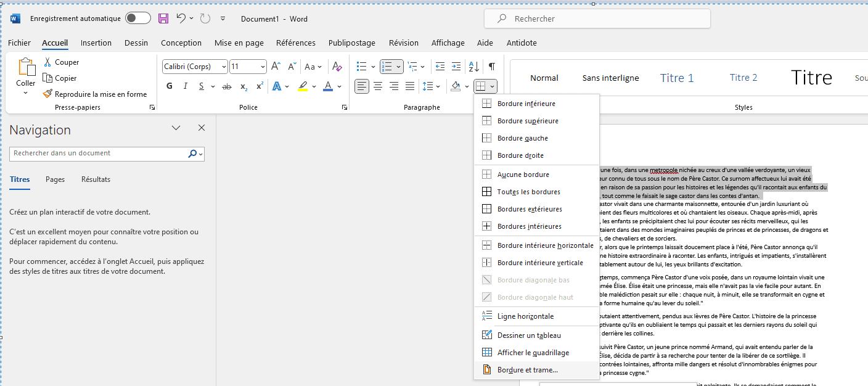This screenshot has height=386, width=868.
Task: Apply italic formatting with the I icon
Action: pyautogui.click(x=186, y=86)
